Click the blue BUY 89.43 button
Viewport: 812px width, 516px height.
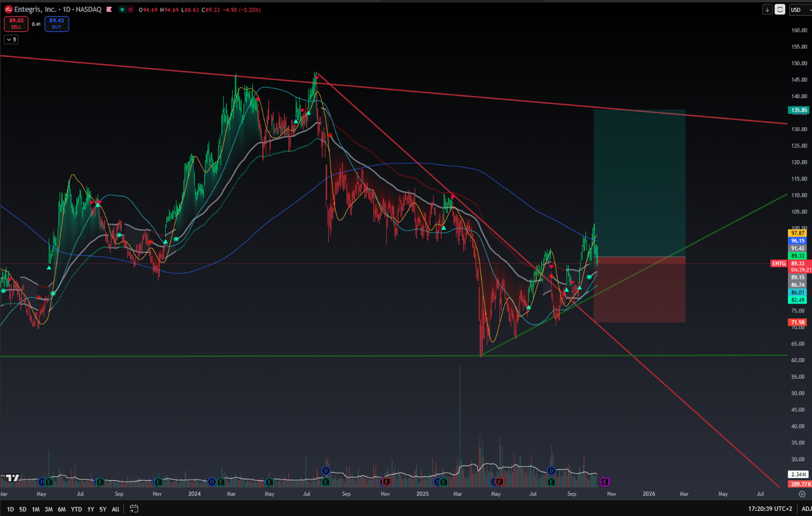pos(56,24)
